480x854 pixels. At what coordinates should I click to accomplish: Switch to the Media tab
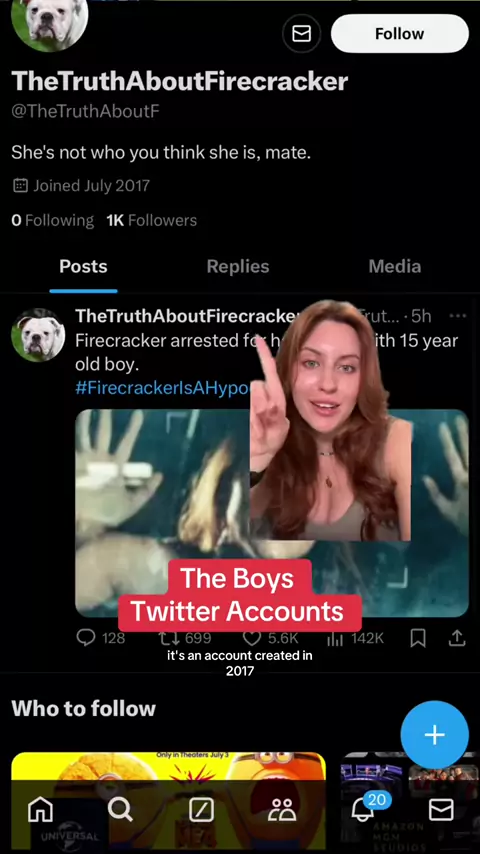coord(394,266)
